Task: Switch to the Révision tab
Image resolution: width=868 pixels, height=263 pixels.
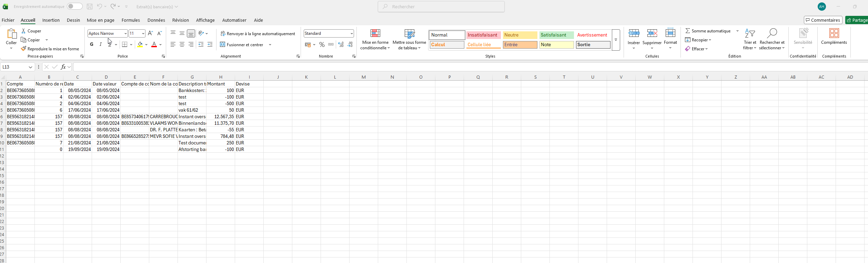Action: click(x=181, y=20)
